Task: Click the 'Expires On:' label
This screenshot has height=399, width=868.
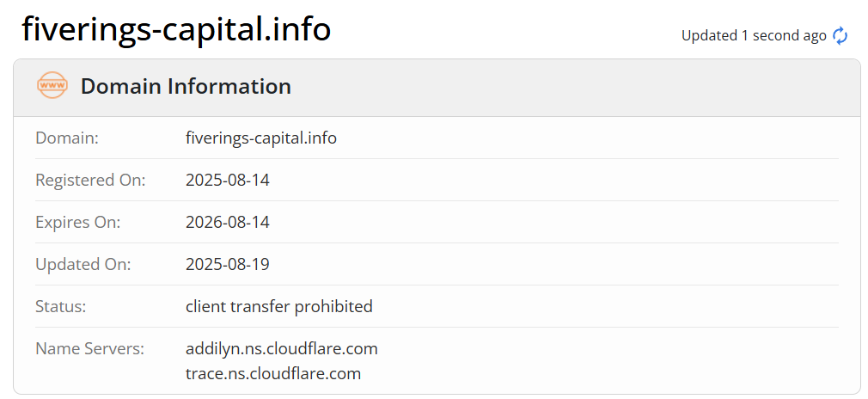Action: (x=77, y=222)
